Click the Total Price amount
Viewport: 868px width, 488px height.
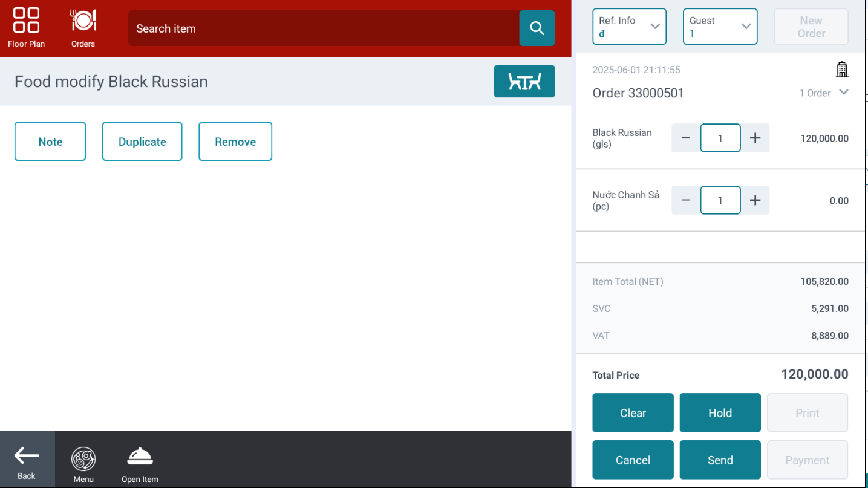815,374
